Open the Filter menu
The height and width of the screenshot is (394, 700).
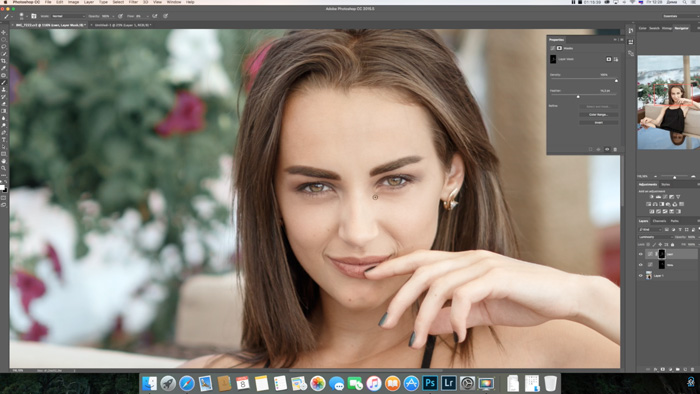tap(133, 2)
